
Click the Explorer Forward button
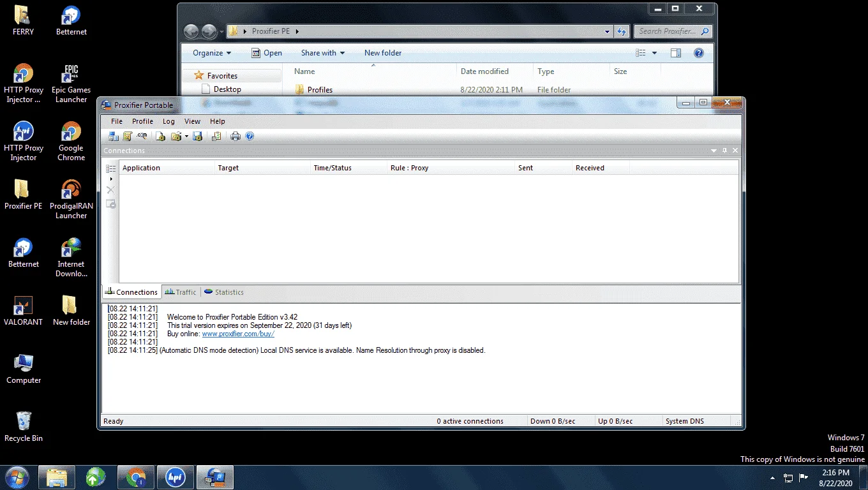(209, 31)
